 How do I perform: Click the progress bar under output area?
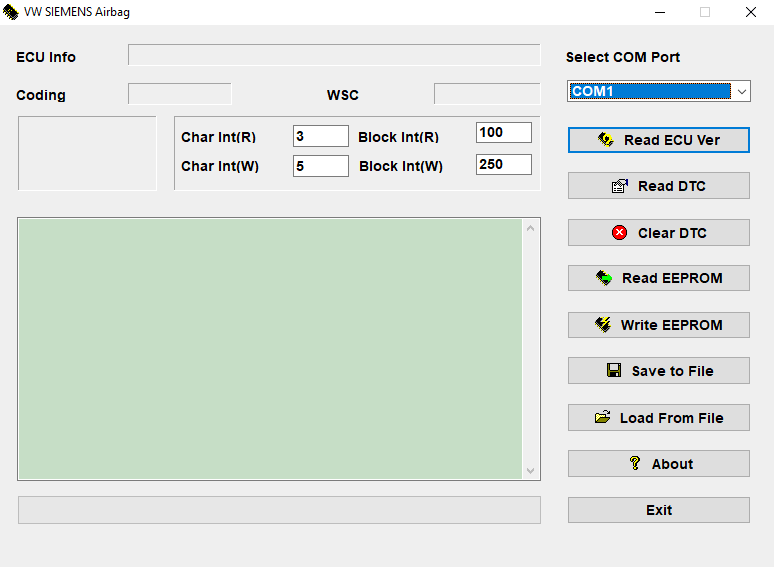point(279,510)
